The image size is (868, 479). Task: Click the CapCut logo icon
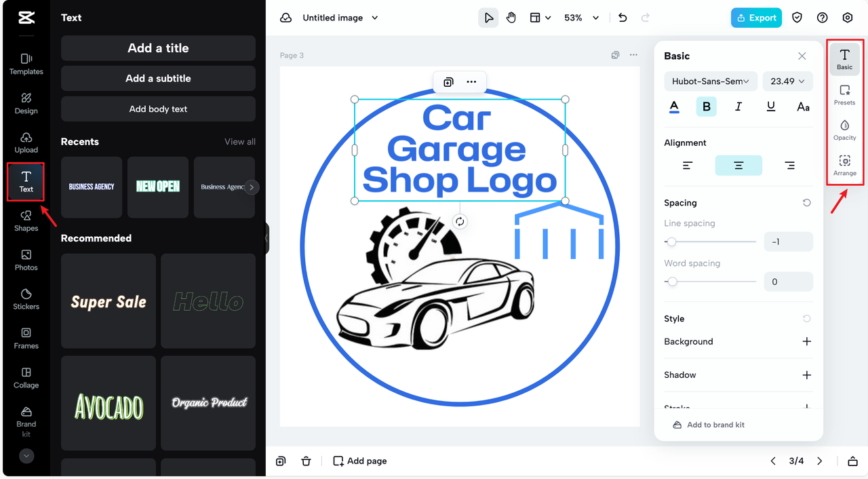coord(26,18)
